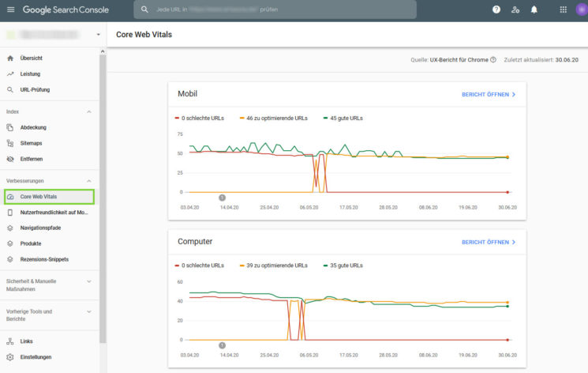588x373 pixels.
Task: Select Core Web Vitals menu item
Action: (x=49, y=197)
